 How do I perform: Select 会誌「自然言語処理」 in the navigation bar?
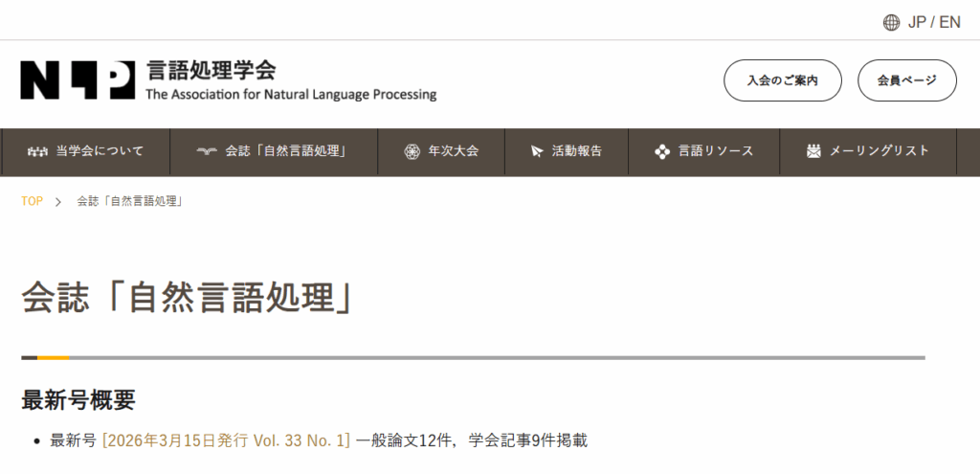(285, 151)
